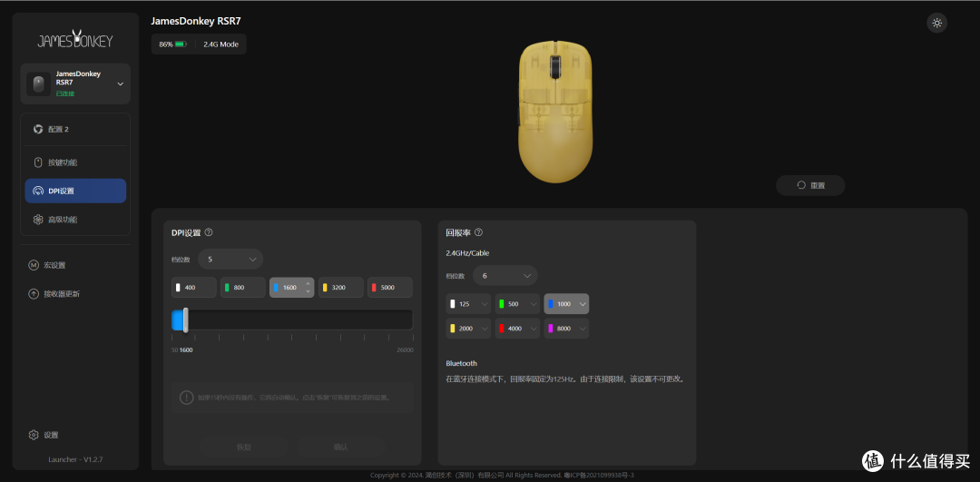
Task: Click the help icon beside DPI设置
Action: (x=209, y=232)
